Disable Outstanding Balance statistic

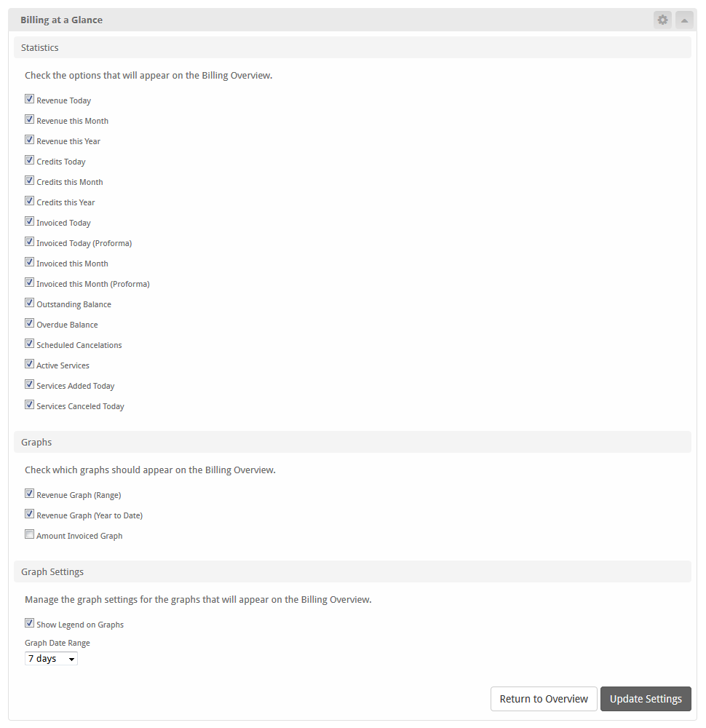tap(30, 303)
